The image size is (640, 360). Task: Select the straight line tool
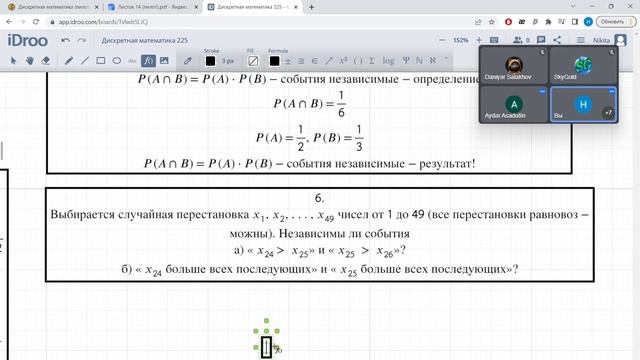tap(85, 61)
